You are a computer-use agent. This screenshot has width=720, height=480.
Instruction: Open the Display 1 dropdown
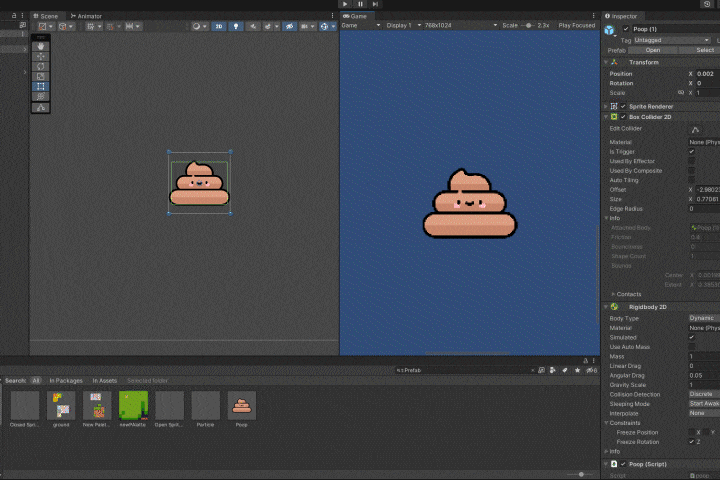[404, 26]
